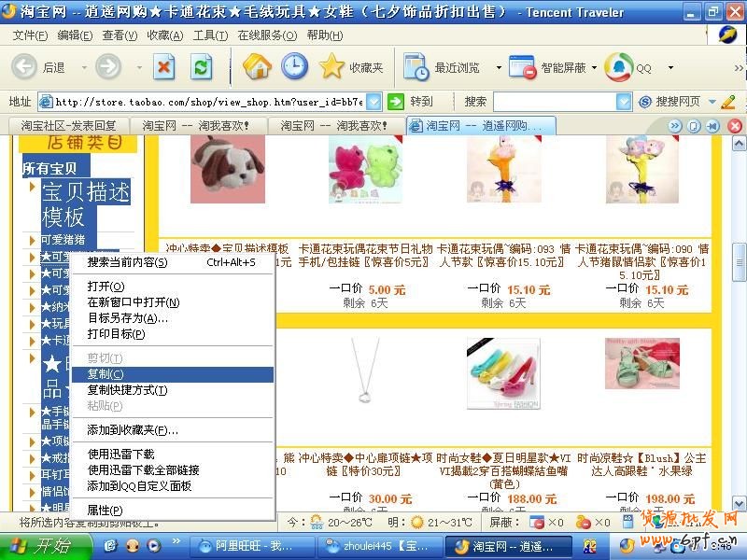Expand the search box dropdown arrow

click(624, 102)
